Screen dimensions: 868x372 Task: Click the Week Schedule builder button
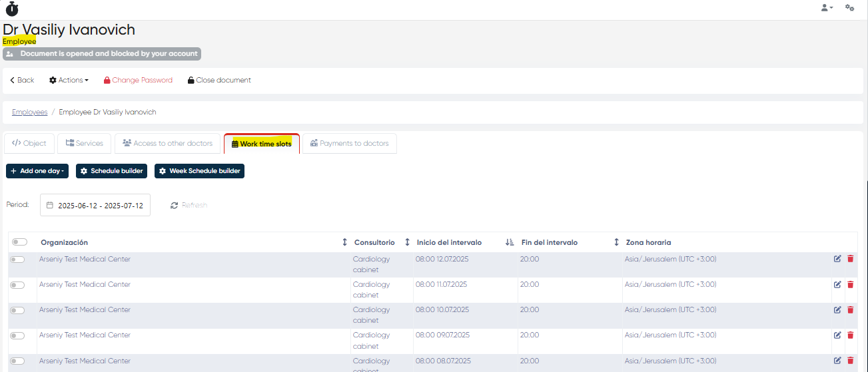[x=199, y=171]
